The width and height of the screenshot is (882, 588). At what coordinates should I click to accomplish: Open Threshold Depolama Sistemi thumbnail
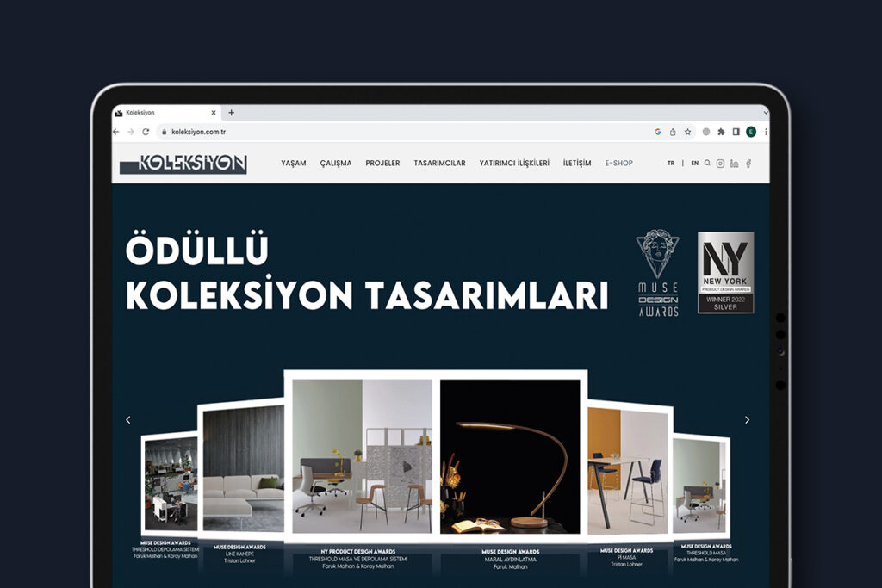click(171, 485)
